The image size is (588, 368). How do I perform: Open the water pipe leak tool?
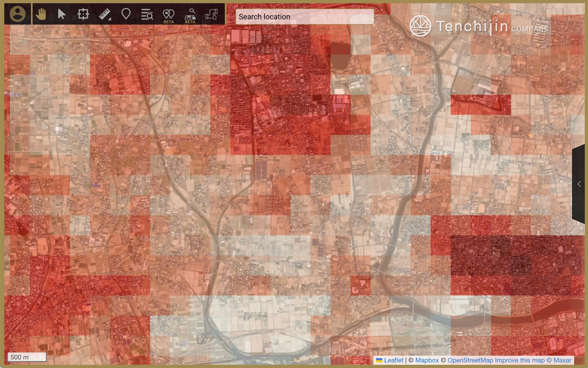tap(211, 14)
